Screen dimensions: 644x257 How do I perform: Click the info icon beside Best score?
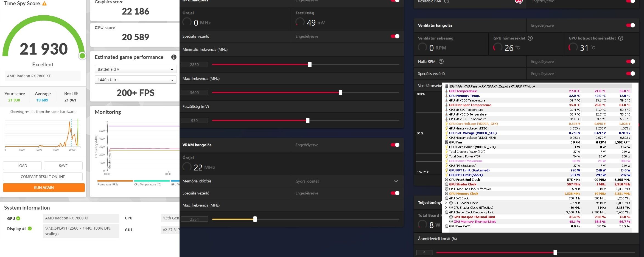click(x=76, y=94)
